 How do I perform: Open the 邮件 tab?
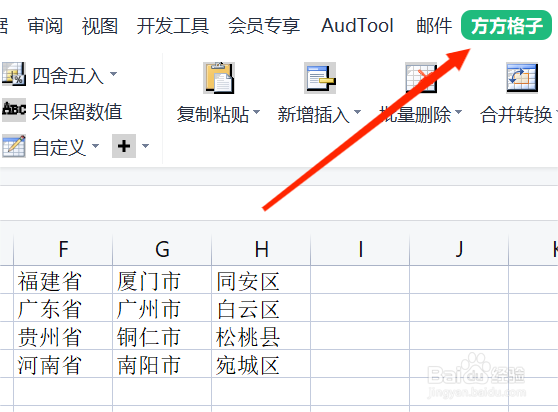point(434,26)
